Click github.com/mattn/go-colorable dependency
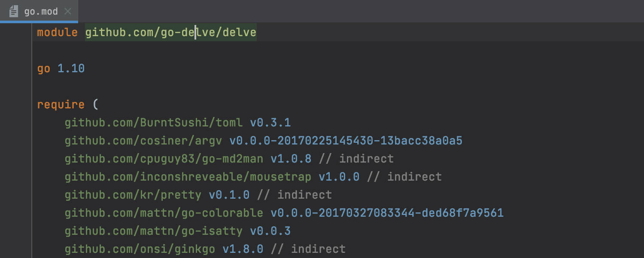 point(164,213)
